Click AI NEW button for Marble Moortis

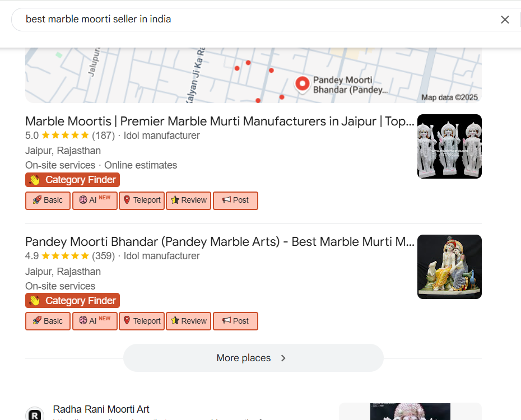(95, 200)
